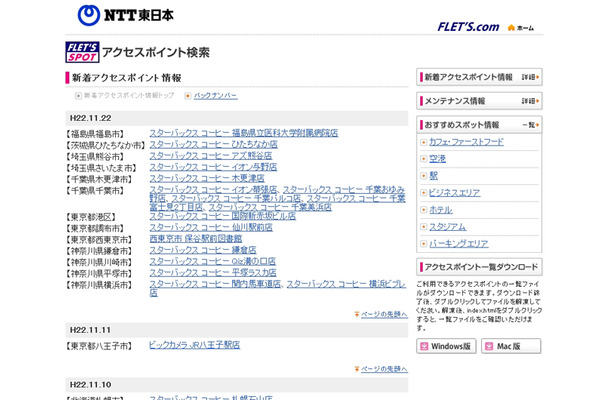Click the 【神奈川県横浜市】 label
Screen dimensions: 610x400
[x=99, y=285]
